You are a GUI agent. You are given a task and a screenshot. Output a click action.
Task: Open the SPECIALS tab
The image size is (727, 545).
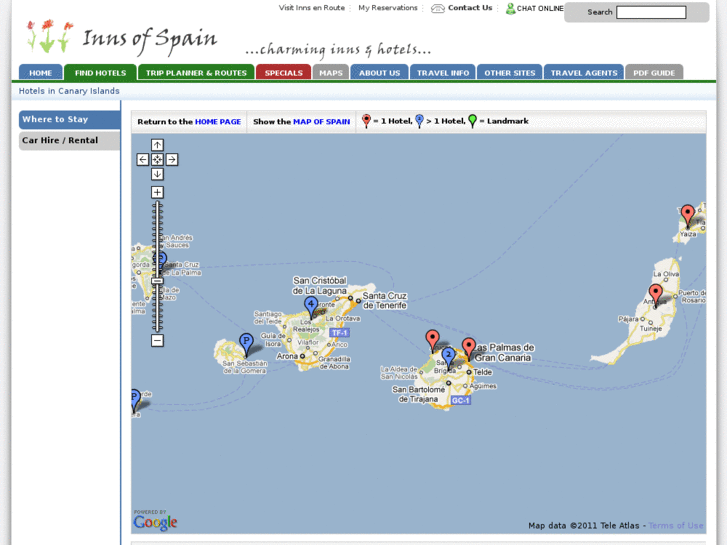coord(283,72)
